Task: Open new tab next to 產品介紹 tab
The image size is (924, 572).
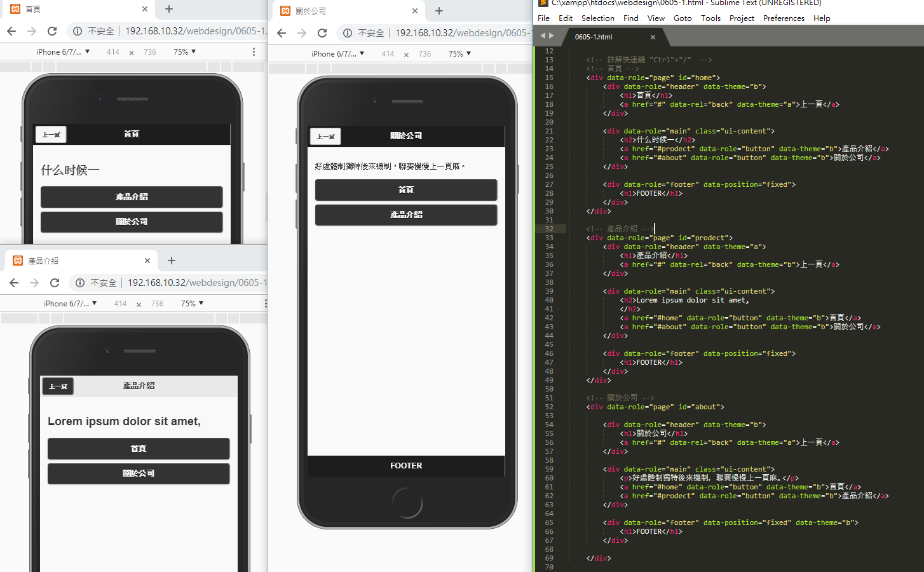Action: (172, 261)
